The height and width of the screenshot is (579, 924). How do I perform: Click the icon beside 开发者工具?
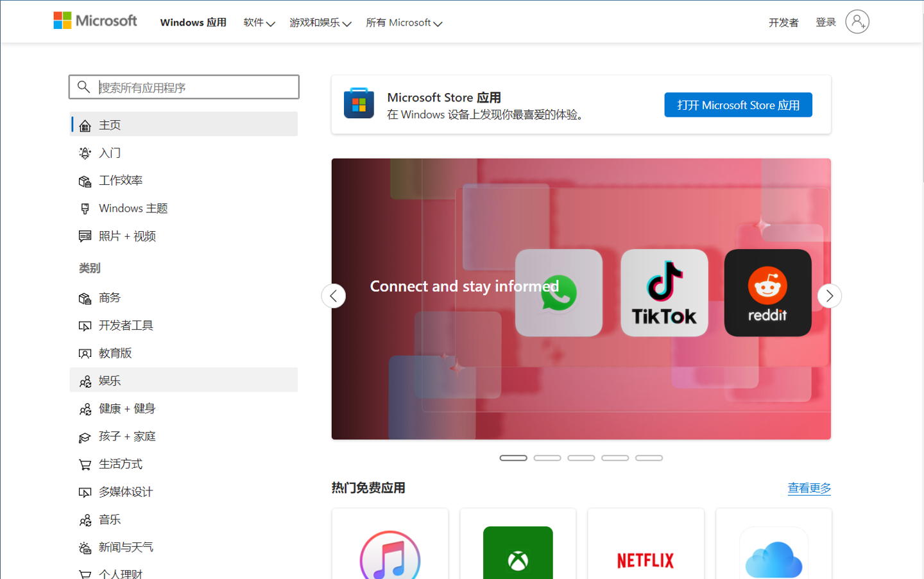click(85, 326)
